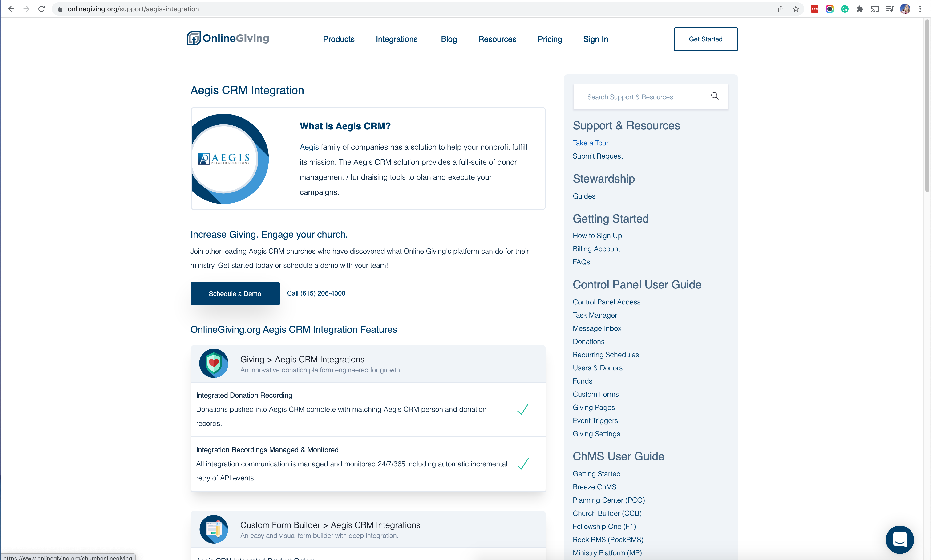This screenshot has width=931, height=560.
Task: Open the Grammarly extension
Action: tap(845, 9)
